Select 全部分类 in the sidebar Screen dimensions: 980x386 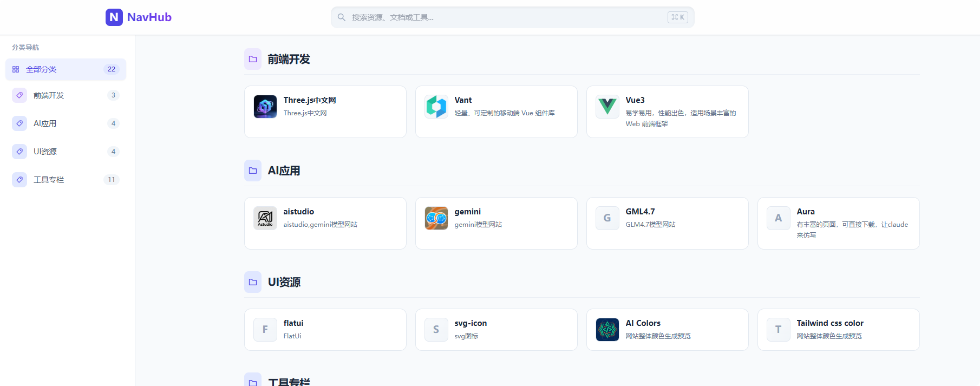(x=66, y=69)
